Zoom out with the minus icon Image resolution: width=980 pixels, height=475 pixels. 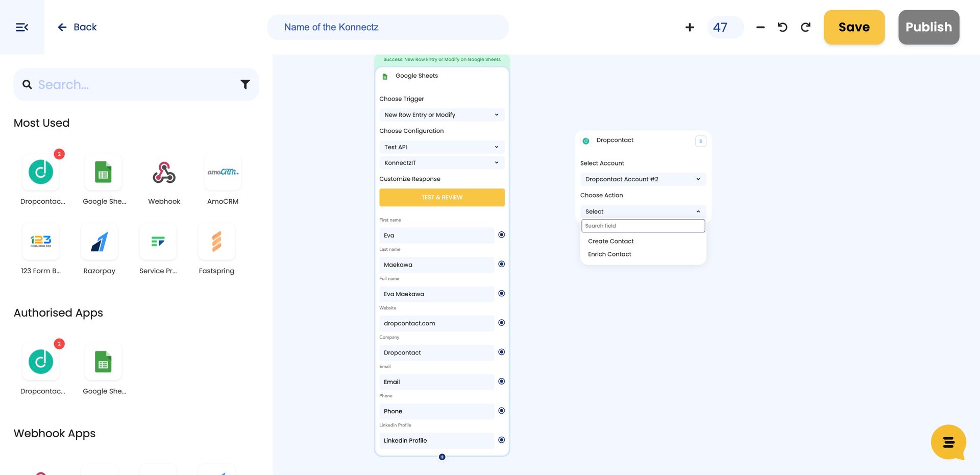761,27
